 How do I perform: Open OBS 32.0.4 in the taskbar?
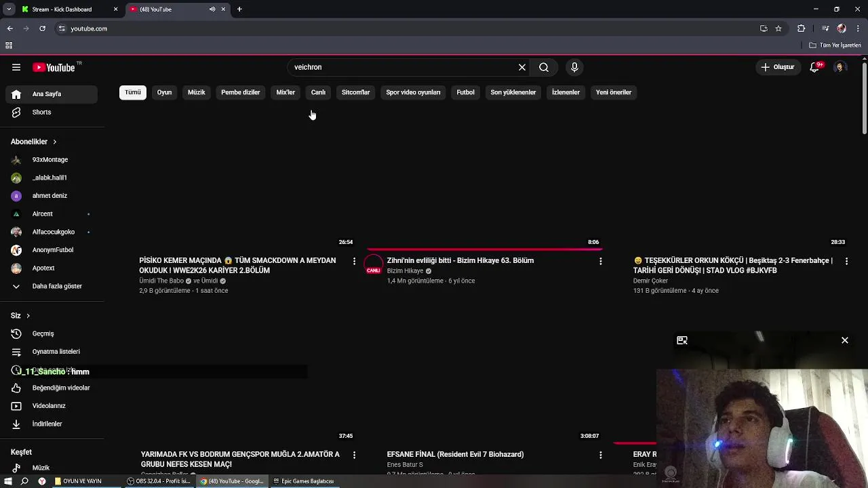159,481
